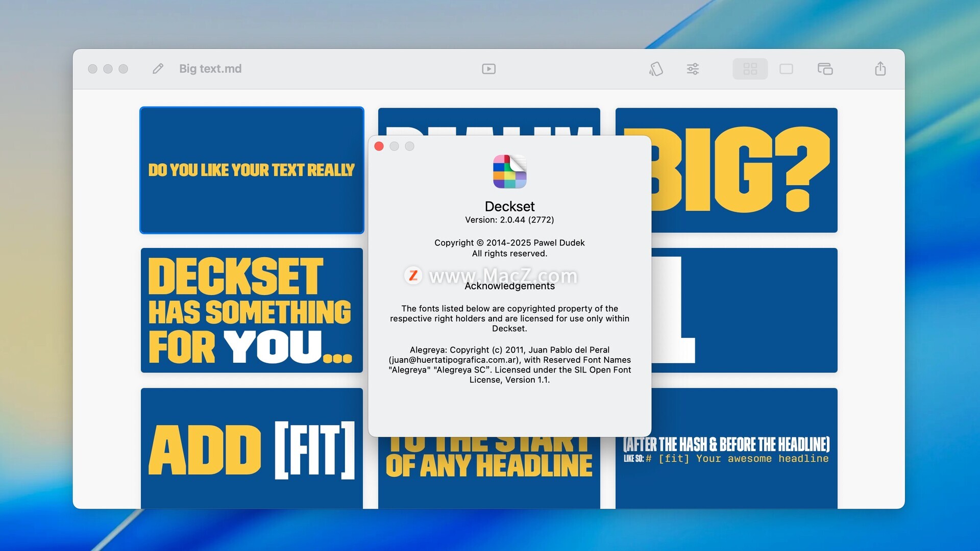
Task: Click the pencil edit icon
Action: (x=158, y=69)
